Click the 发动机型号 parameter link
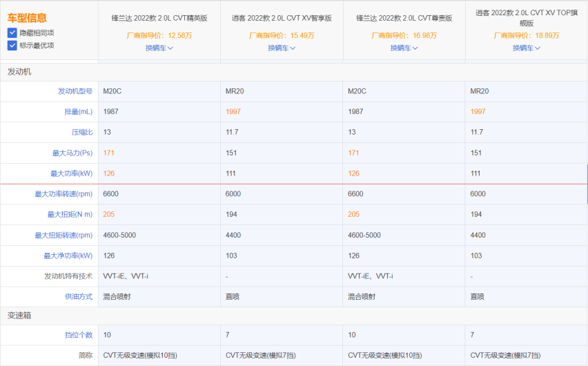The height and width of the screenshot is (366, 588). [75, 91]
